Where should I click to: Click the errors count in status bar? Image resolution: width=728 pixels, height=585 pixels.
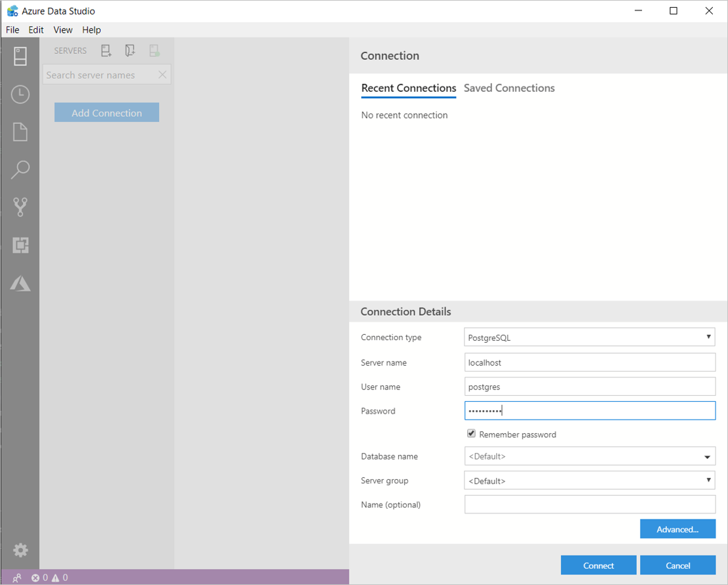tap(39, 578)
